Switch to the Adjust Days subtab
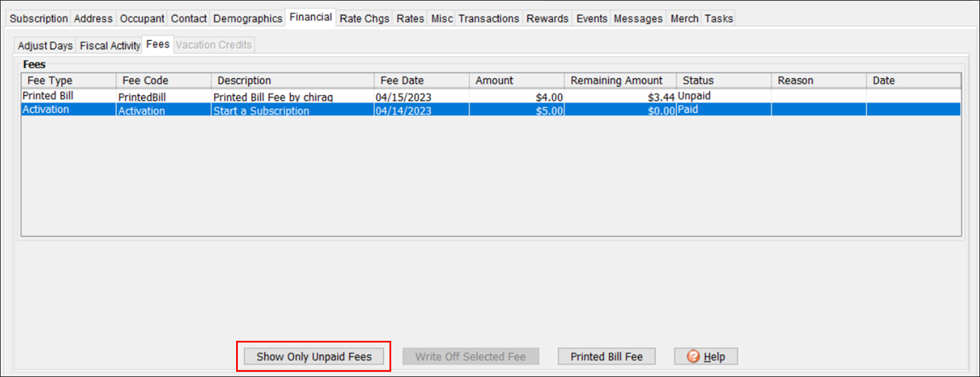This screenshot has height=377, width=980. (45, 45)
